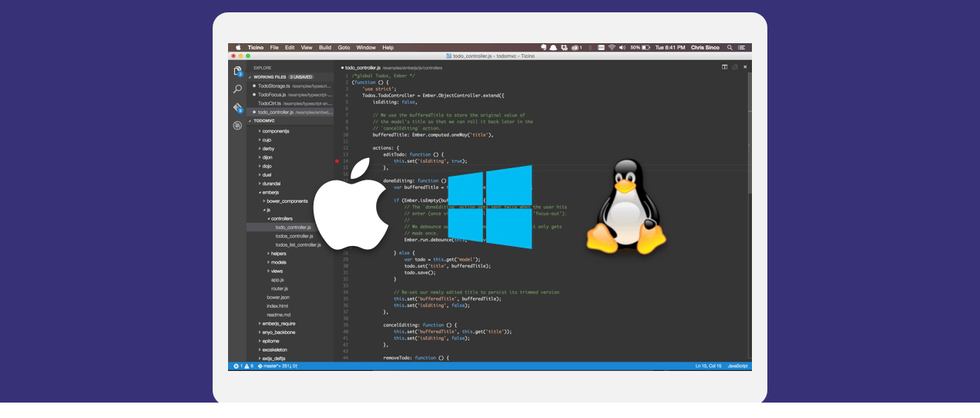Click Ln 15, Col 15 position in status bar
This screenshot has height=418, width=980.
click(x=709, y=366)
